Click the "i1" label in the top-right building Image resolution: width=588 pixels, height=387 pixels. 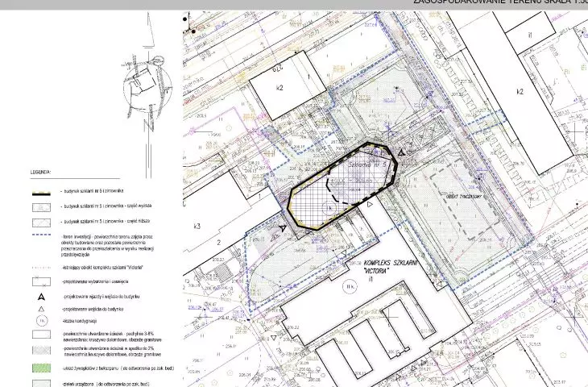530,35
